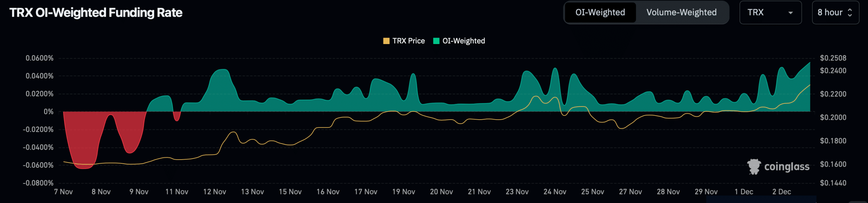The height and width of the screenshot is (203, 868).
Task: Click the 2 Dec date label
Action: pyautogui.click(x=782, y=192)
